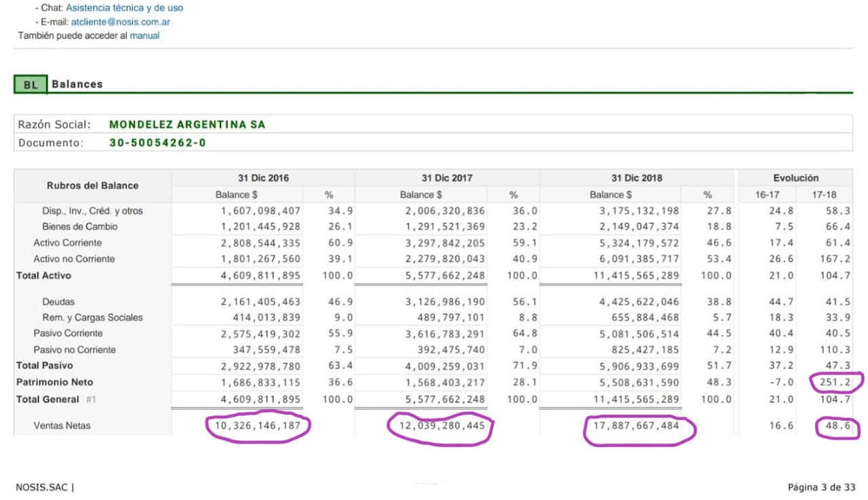Click the Total General row label
This screenshot has width=868, height=500.
coord(47,399)
